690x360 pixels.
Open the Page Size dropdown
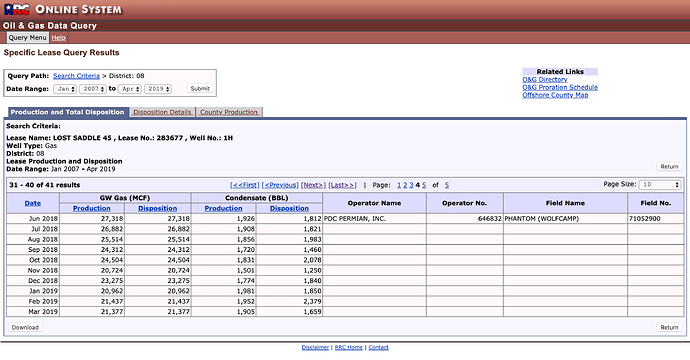(x=660, y=185)
